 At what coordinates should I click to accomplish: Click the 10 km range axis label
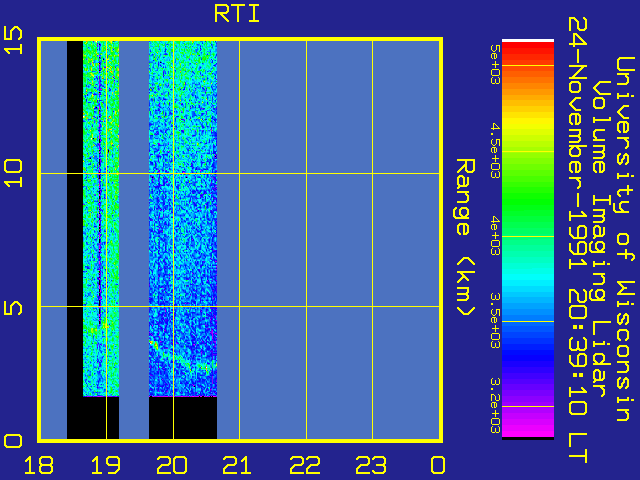click(x=13, y=173)
